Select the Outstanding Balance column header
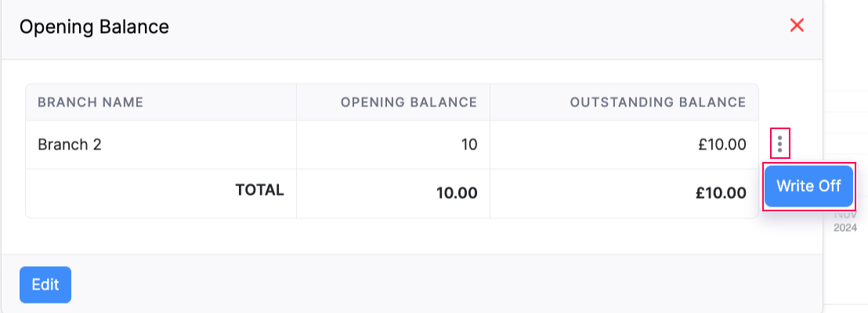868x313 pixels. [x=657, y=103]
